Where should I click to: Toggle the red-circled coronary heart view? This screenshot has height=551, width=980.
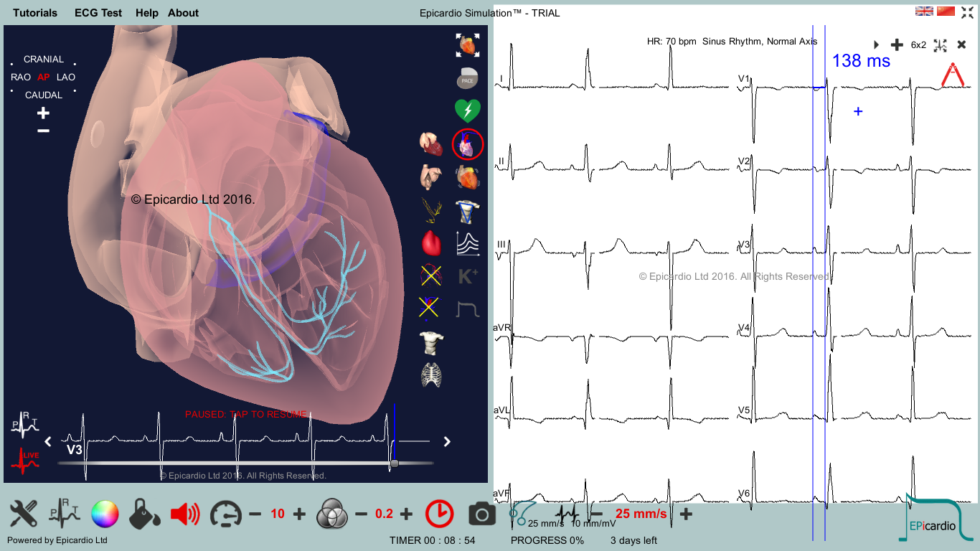tap(468, 144)
